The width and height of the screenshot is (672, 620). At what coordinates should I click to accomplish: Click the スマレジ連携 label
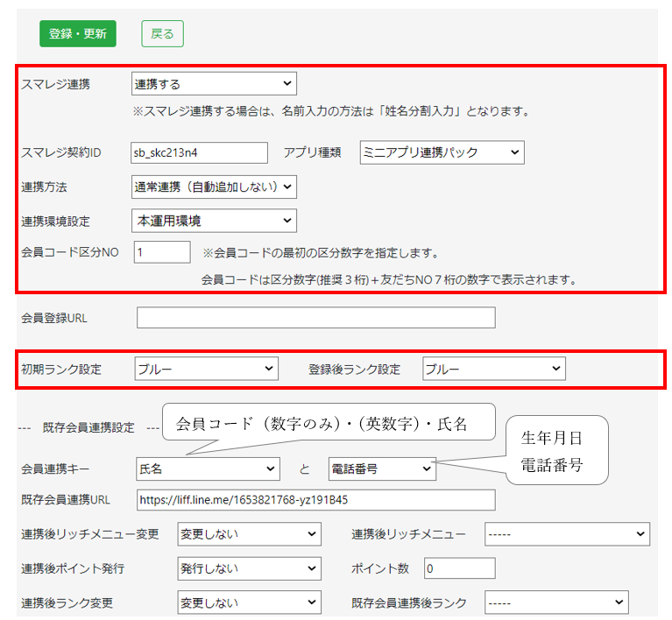click(56, 84)
